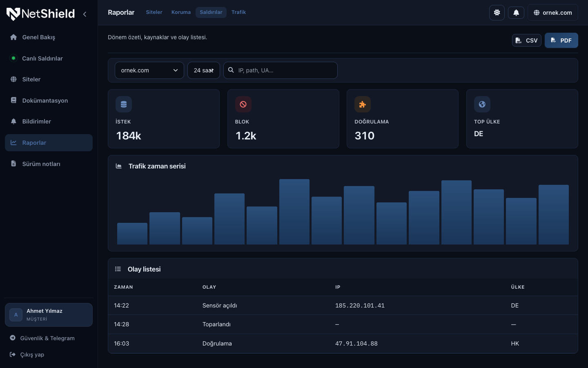Go to Siteler via globe icon
Viewport: 588px width, 368px height.
[x=13, y=79]
